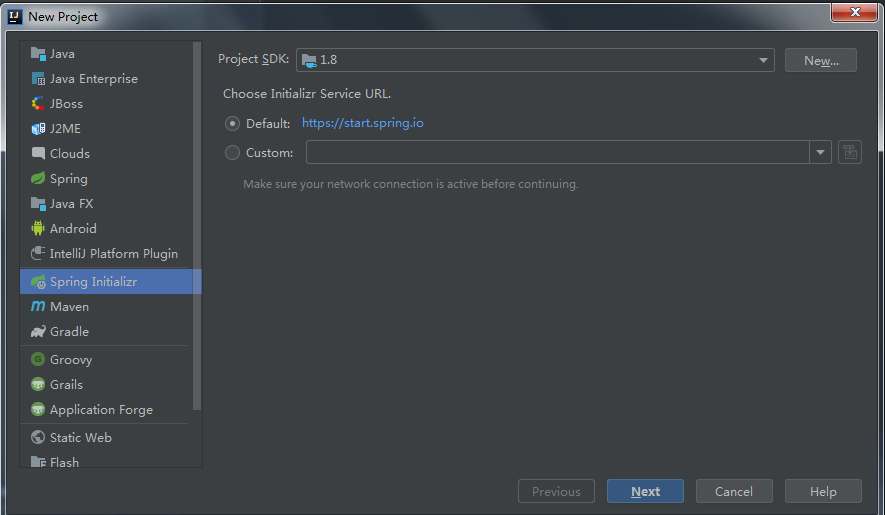This screenshot has width=885, height=515.
Task: Open the https://start.spring.io link
Action: pyautogui.click(x=362, y=123)
